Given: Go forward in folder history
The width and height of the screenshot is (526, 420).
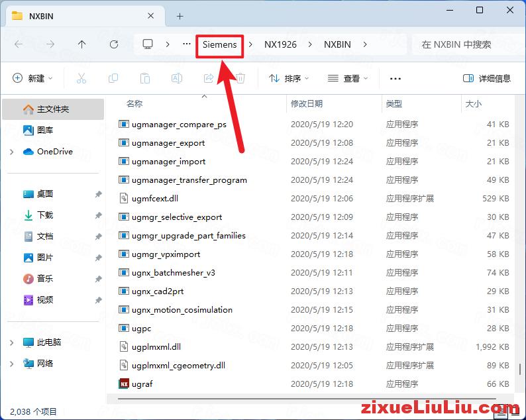Looking at the screenshot, I should [50, 44].
